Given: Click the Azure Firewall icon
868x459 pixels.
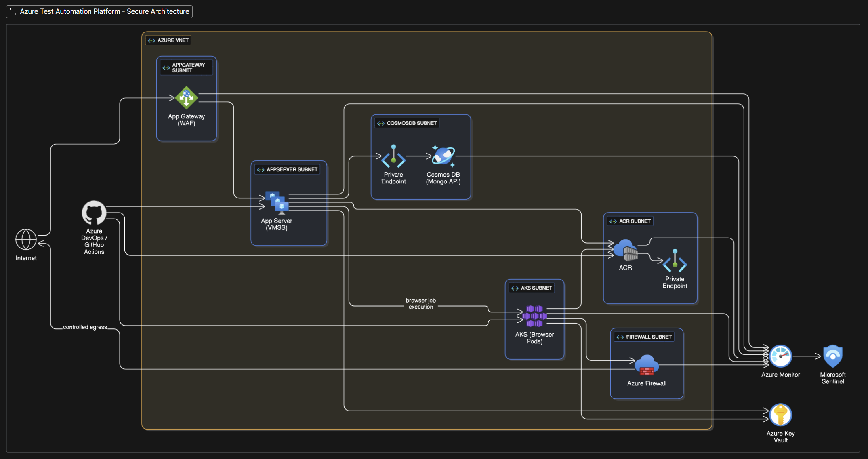Looking at the screenshot, I should coord(647,365).
